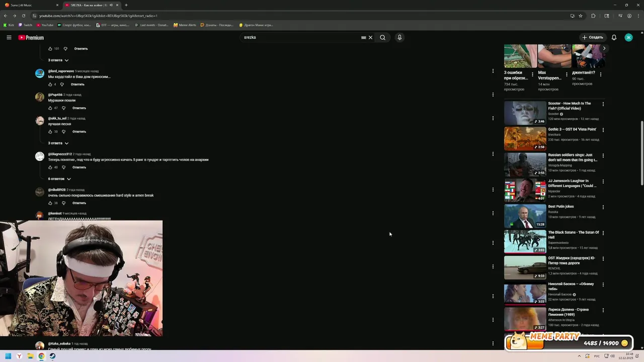This screenshot has height=362, width=644.
Task: Open the YouTube account avatar menu
Action: coord(628,38)
